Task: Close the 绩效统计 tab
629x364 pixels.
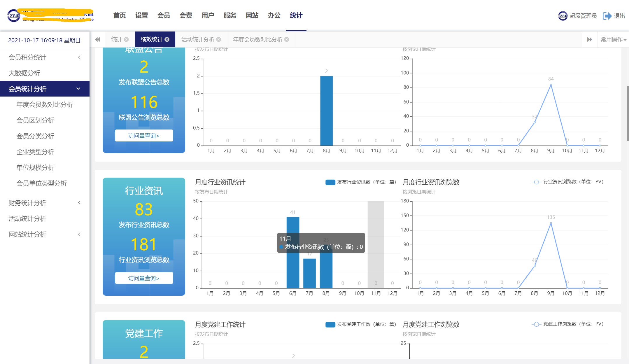Action: pyautogui.click(x=167, y=39)
